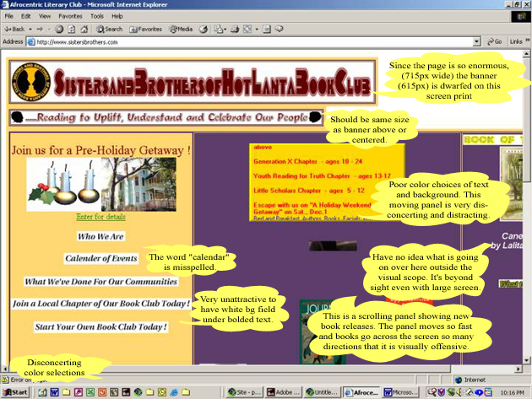532x399 pixels.
Task: Open the Edit menu
Action: (26, 16)
